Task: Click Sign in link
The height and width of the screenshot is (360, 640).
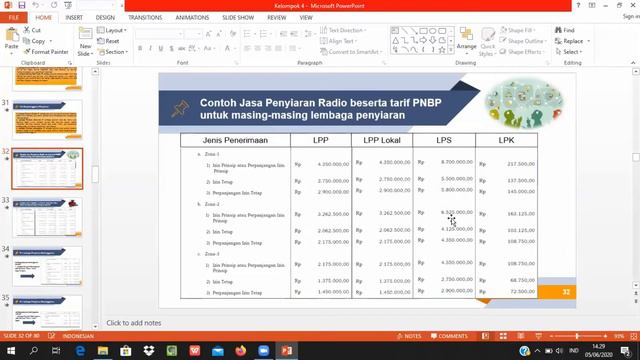Action: [631, 16]
